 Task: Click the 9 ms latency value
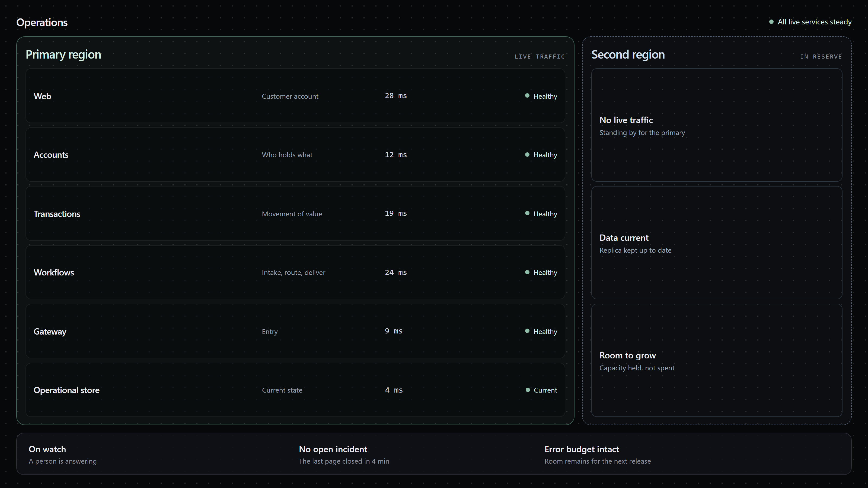click(x=394, y=331)
